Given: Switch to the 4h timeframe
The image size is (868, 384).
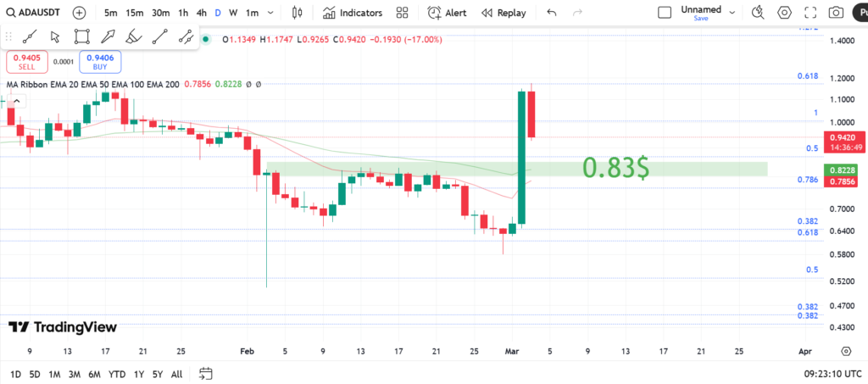Looking at the screenshot, I should pyautogui.click(x=201, y=13).
